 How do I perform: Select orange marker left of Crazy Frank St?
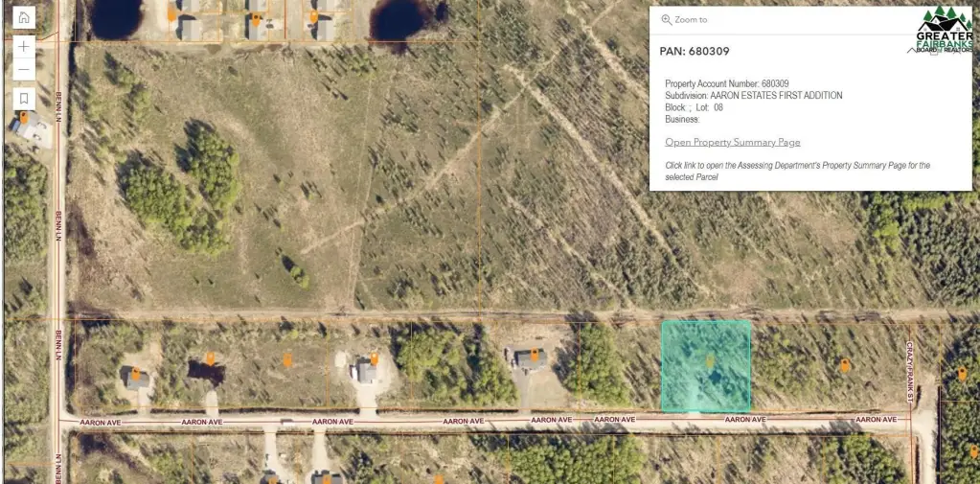844,365
